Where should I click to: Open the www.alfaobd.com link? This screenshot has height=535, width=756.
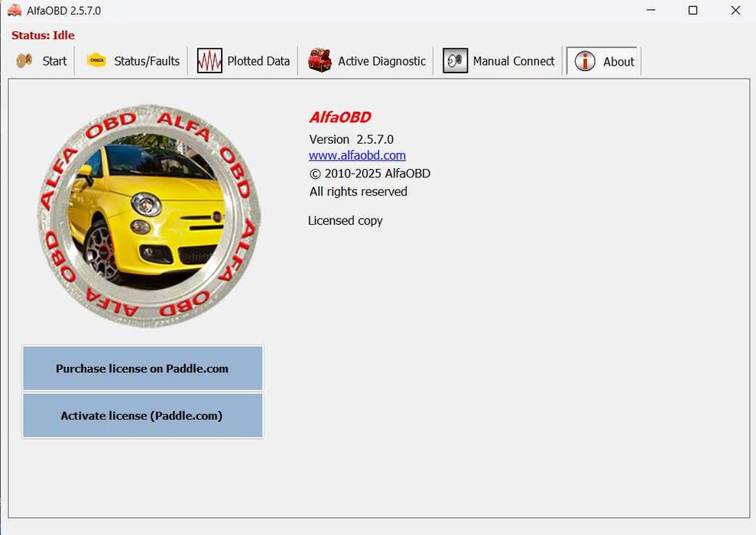pyautogui.click(x=357, y=155)
